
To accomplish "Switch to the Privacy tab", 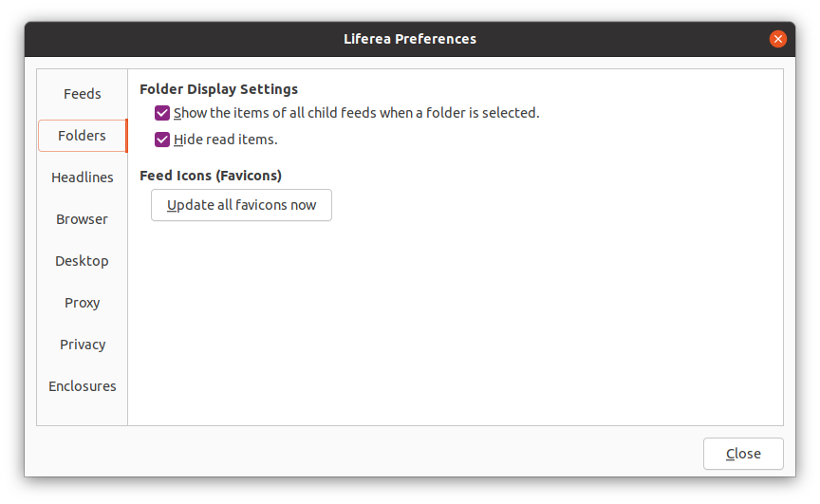I will [x=83, y=345].
